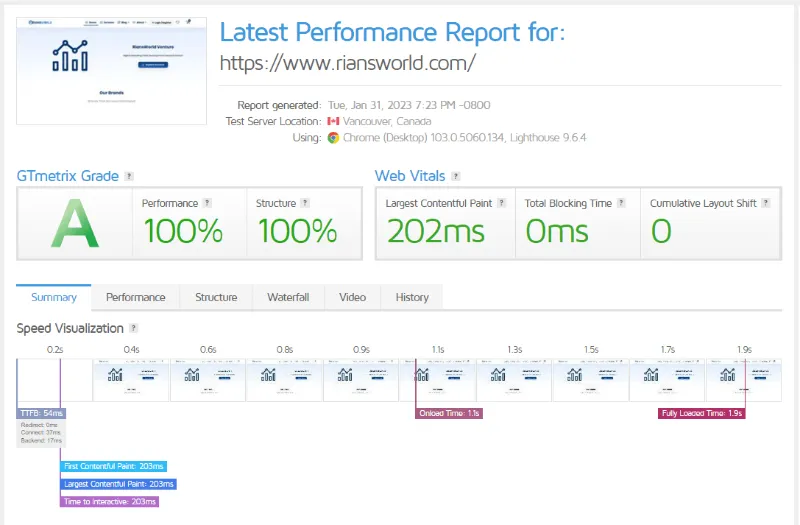Click the Cumulative Layout Shift 0 value
The height and width of the screenshot is (525, 800).
(x=661, y=231)
